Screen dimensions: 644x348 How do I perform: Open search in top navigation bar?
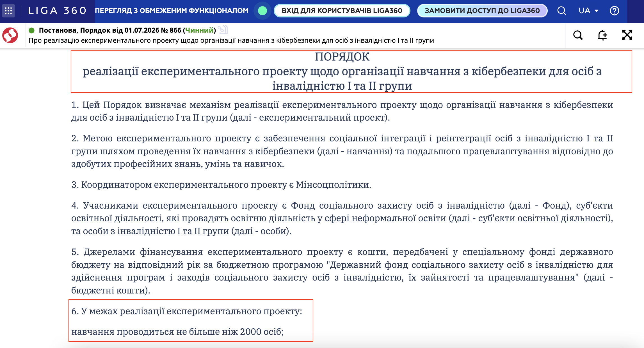[x=562, y=11]
